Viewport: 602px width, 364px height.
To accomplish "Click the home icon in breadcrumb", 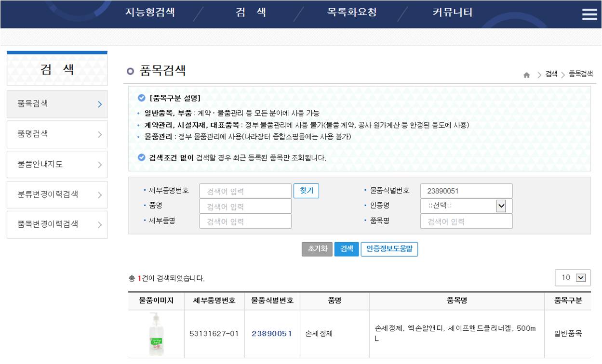I will pyautogui.click(x=526, y=75).
